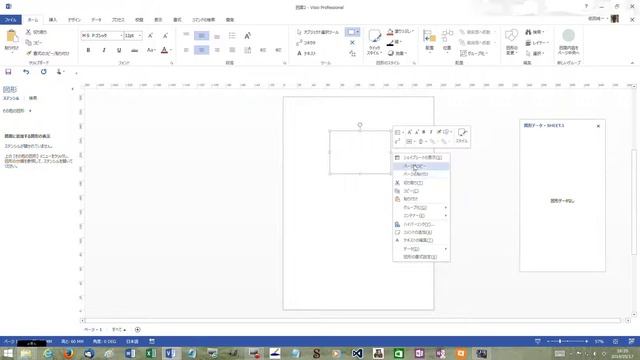Screen dimensions: 640x360
Task: Open the Quick Styles gallery
Action: pos(374,42)
